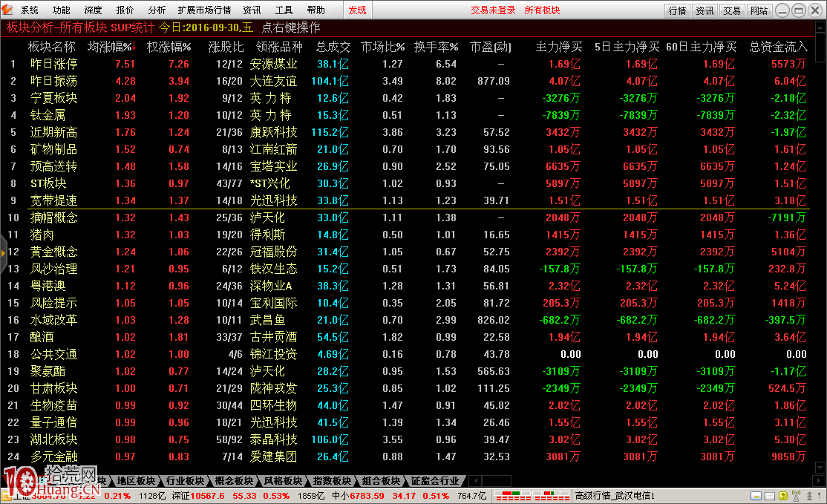Open the 报价 menu
The height and width of the screenshot is (504, 827).
tap(125, 10)
